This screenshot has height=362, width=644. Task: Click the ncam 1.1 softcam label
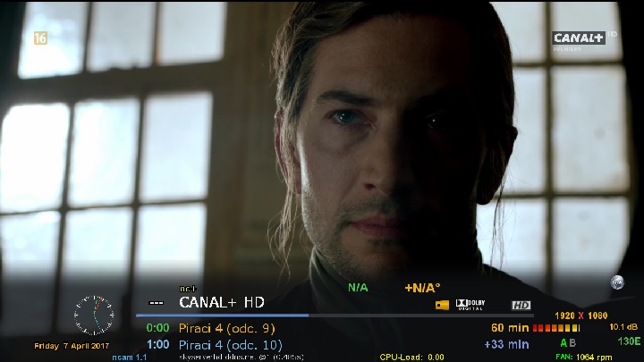coord(130,358)
